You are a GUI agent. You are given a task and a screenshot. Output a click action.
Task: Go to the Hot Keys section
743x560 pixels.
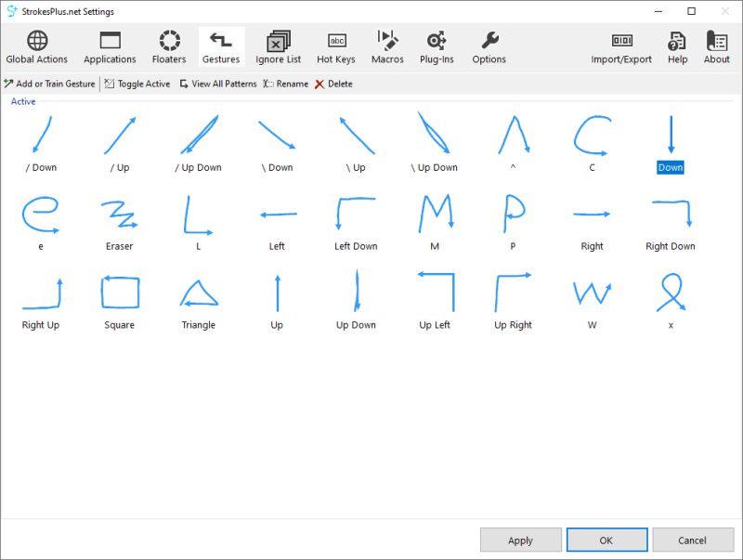336,47
